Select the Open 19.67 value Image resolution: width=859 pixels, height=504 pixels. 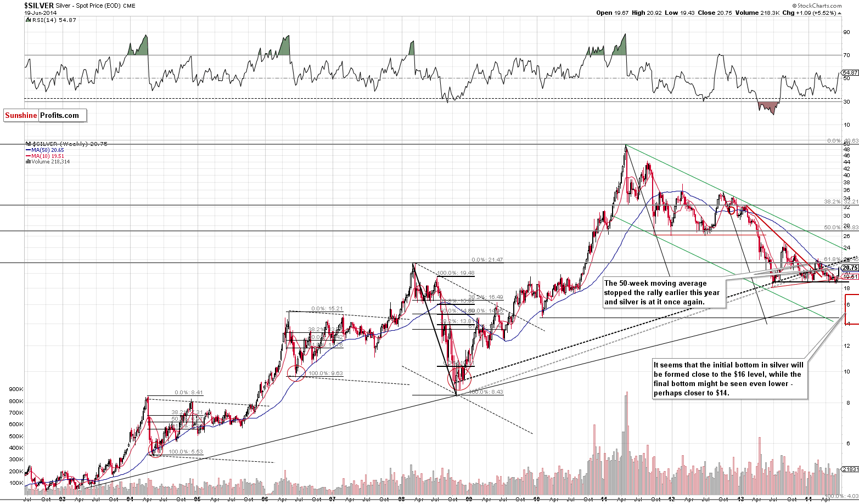coord(611,13)
